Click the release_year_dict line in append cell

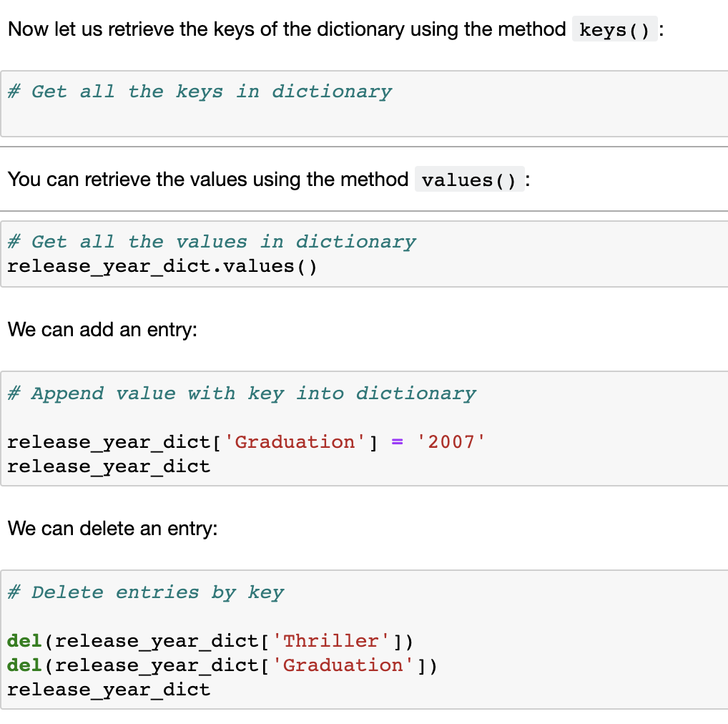coord(108,466)
